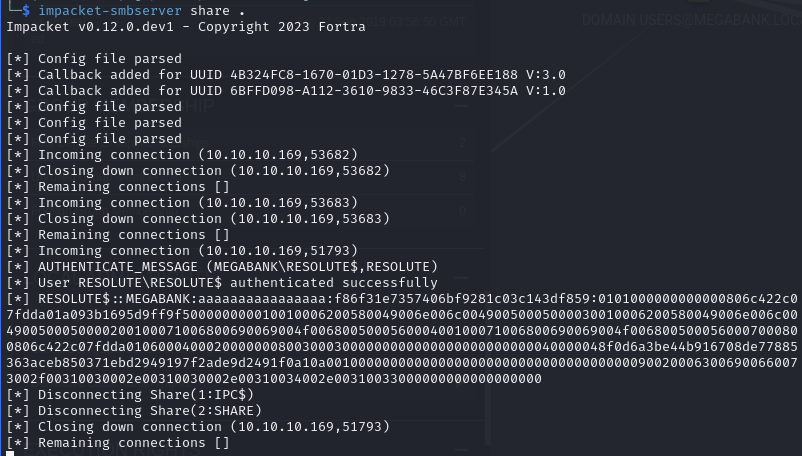802x456 pixels.
Task: Click the first Config file parsed line
Action: click(94, 59)
